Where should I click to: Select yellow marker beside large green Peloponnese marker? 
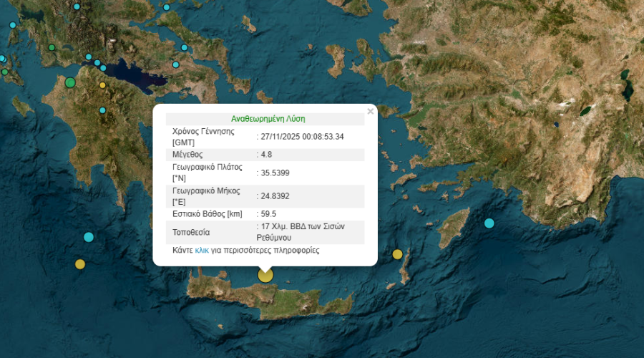[x=102, y=85]
